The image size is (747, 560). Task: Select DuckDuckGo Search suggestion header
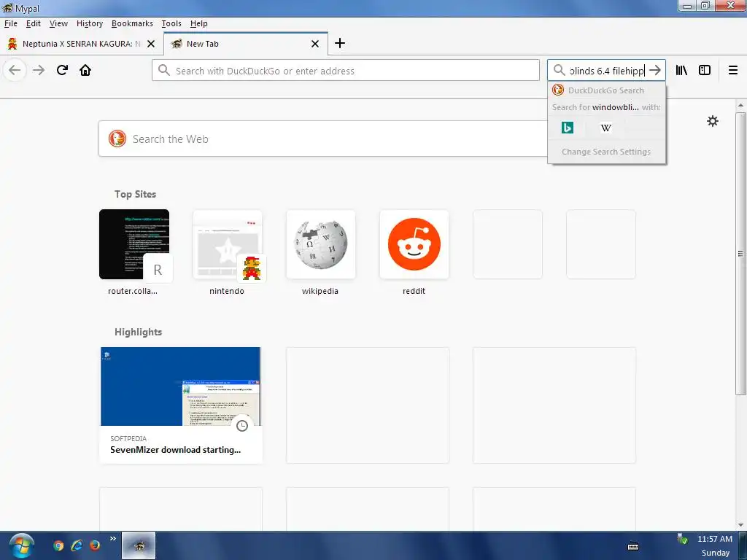(x=606, y=90)
